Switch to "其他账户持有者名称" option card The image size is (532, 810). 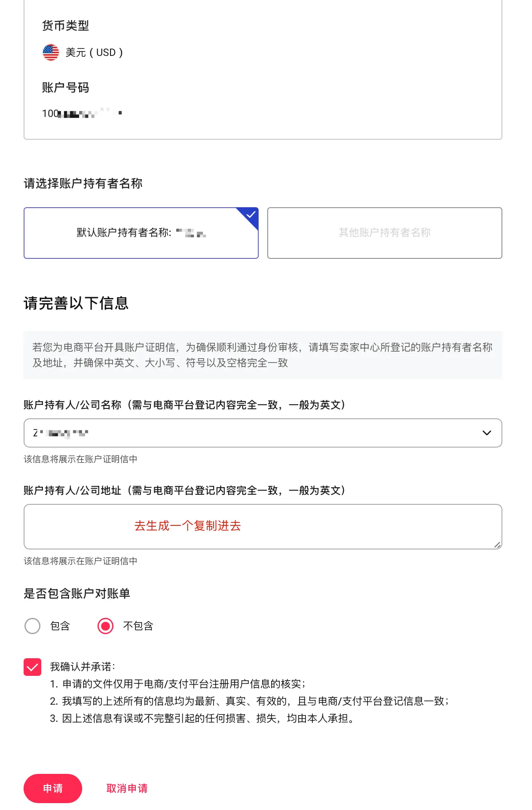pos(384,233)
